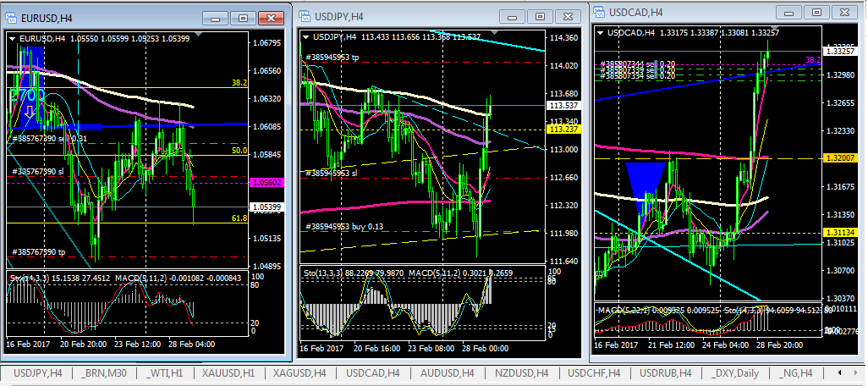
Task: Minimize the EURUSD,H4 chart window
Action: pyautogui.click(x=216, y=19)
